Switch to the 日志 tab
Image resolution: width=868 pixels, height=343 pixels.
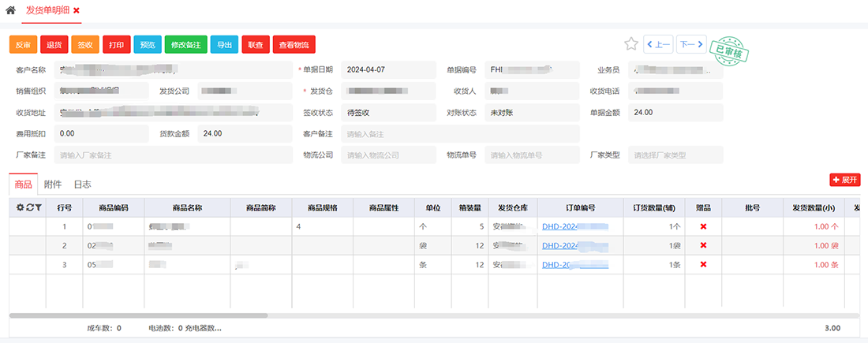82,185
